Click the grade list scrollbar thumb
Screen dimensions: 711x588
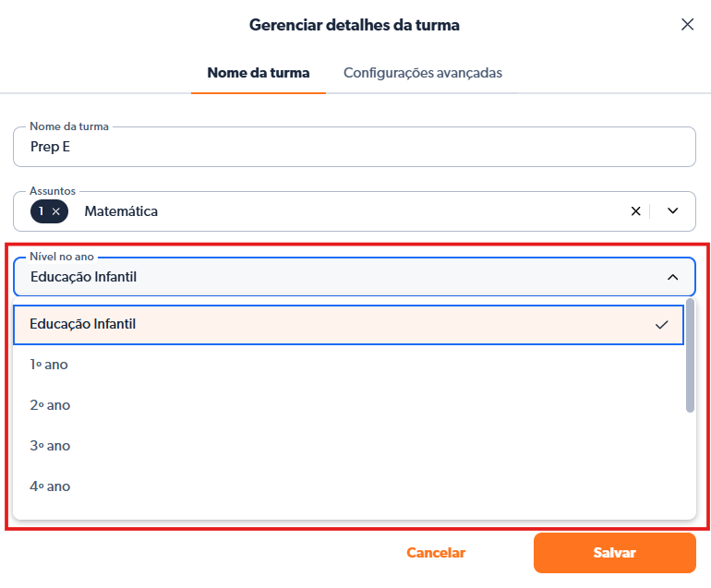coord(691,355)
